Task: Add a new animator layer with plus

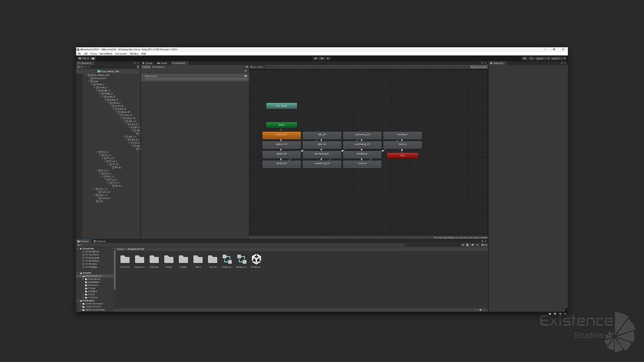Action: click(246, 71)
